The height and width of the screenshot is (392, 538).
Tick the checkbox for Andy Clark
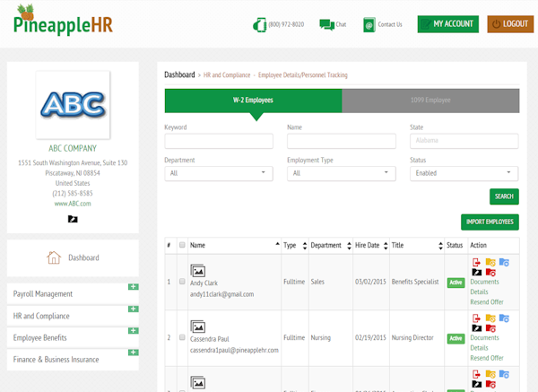pos(182,282)
